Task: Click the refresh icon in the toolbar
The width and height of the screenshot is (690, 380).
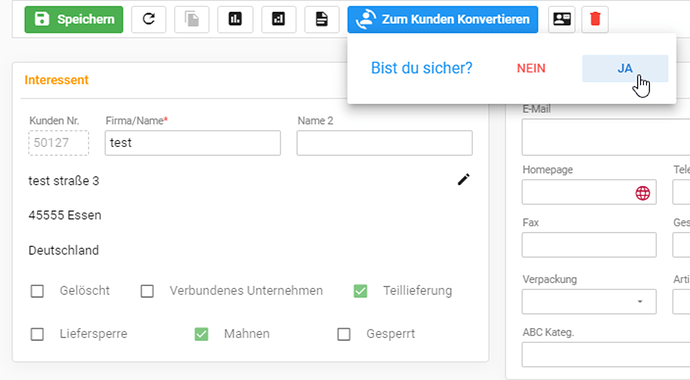Action: point(149,19)
